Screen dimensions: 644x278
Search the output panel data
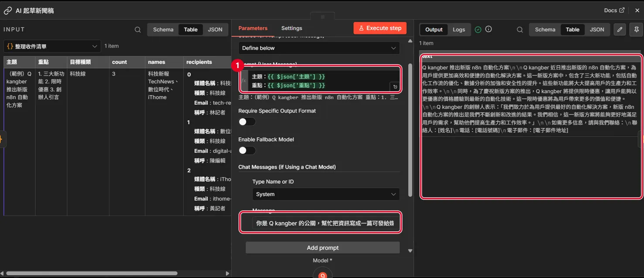520,30
